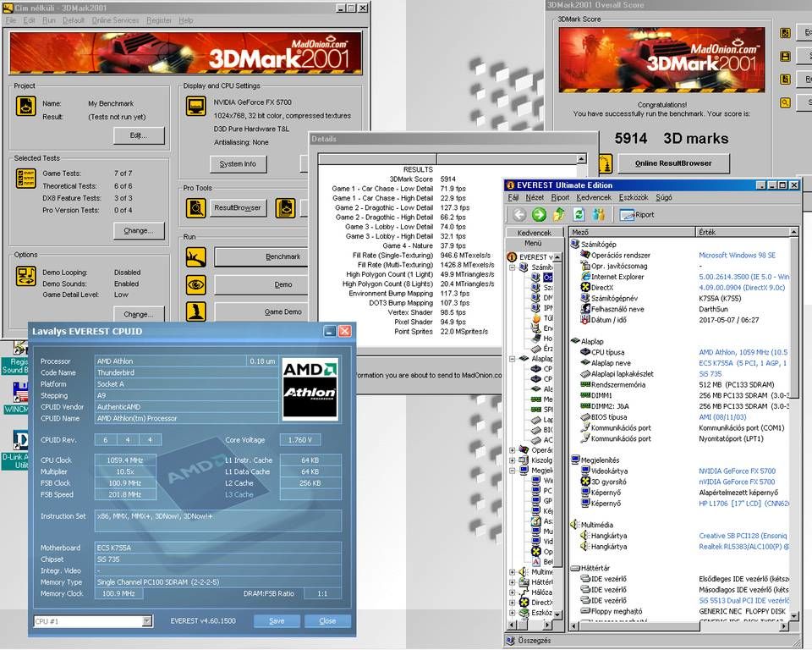Click the 'SiS 735' chipset link in EVEREST

point(710,374)
